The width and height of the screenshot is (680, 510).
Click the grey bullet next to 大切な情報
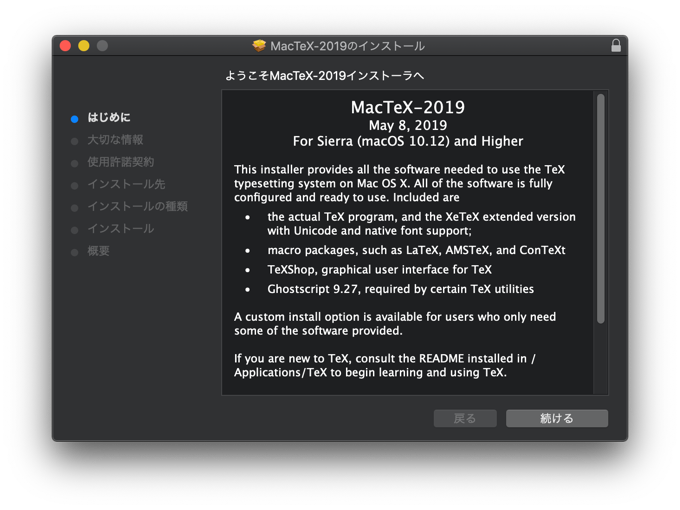point(75,141)
